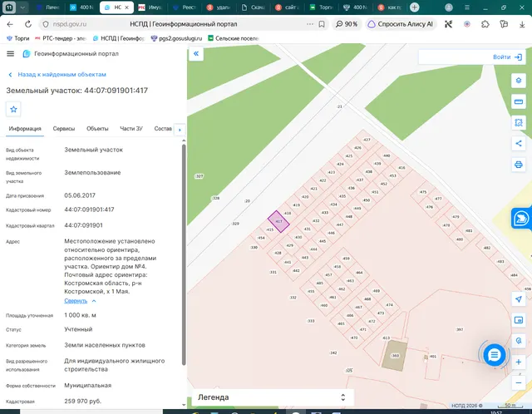
Task: Open the three-dot page menu in the address bar
Action: pos(310,24)
